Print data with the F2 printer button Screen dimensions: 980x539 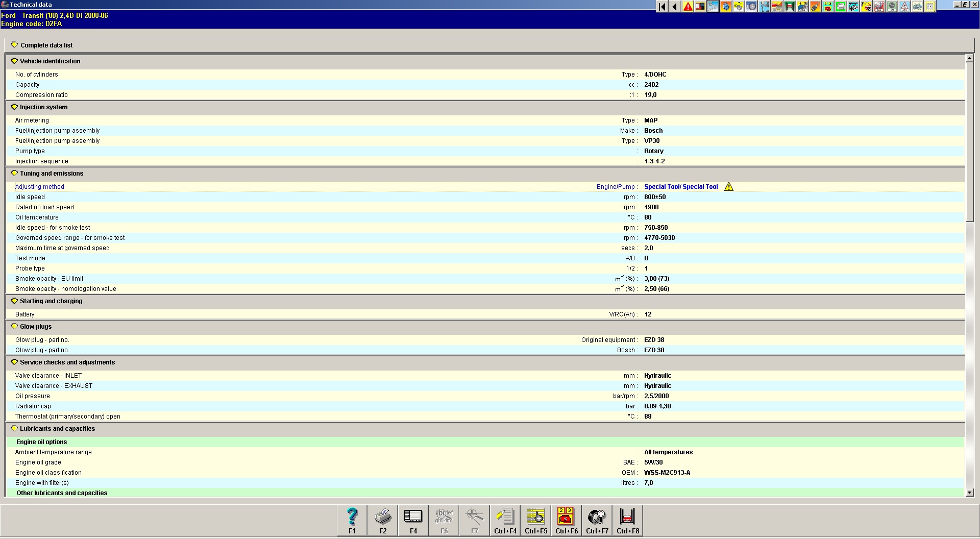click(383, 520)
